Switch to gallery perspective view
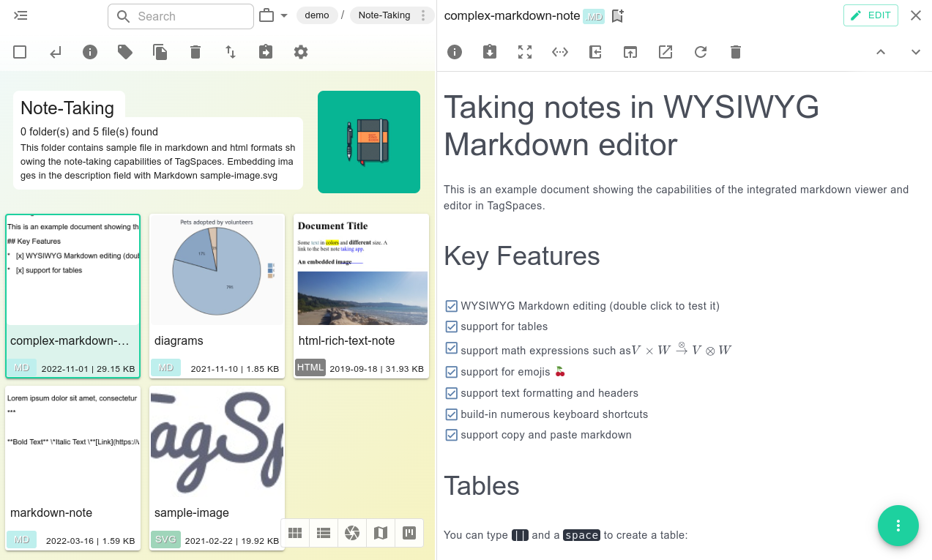 pyautogui.click(x=352, y=533)
